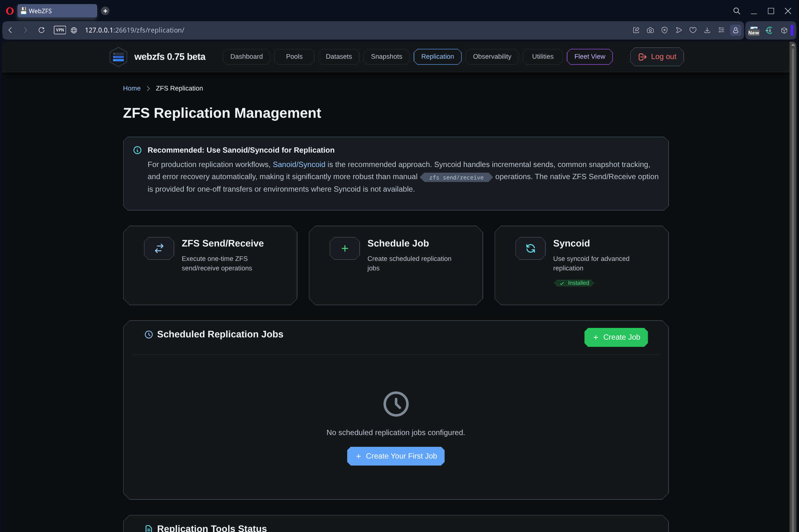Screen dimensions: 799x532
Task: Open the Utilities nav item
Action: (x=542, y=57)
